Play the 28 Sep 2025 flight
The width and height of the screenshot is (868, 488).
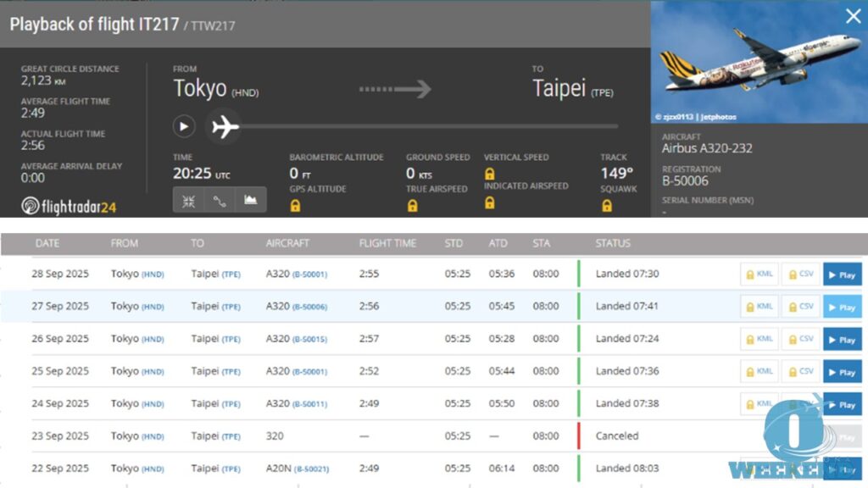842,274
